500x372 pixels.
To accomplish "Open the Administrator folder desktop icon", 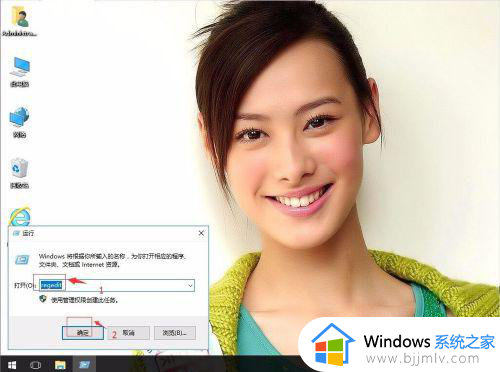I will click(x=20, y=21).
